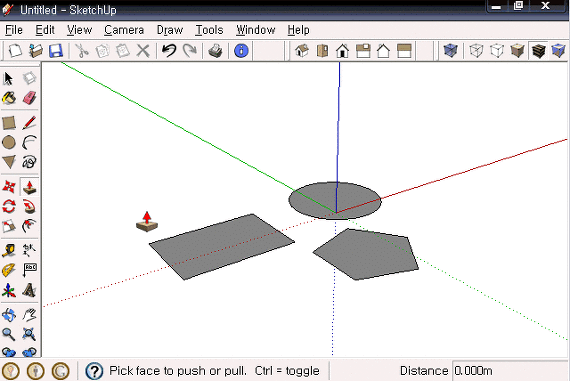Toggle X-ray display mode

(450, 51)
